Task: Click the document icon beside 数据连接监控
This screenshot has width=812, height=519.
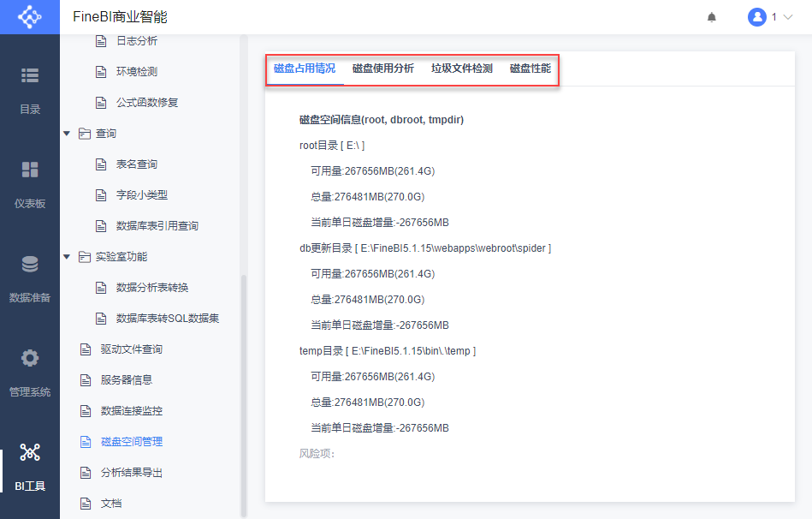Action: point(86,411)
